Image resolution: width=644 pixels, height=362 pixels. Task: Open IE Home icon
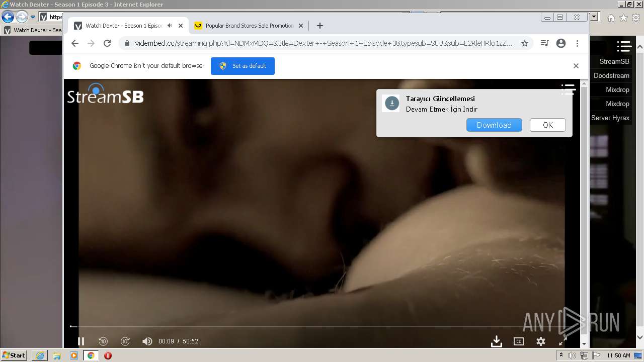click(x=611, y=18)
